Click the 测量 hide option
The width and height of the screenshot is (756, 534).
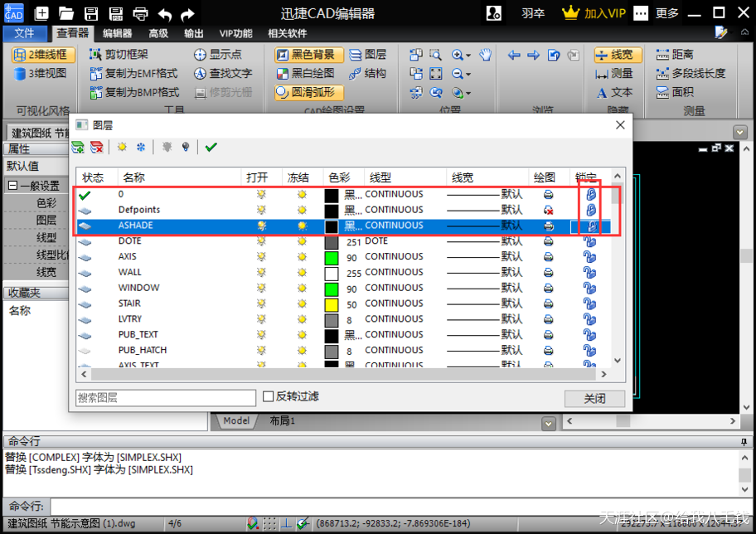(x=614, y=73)
